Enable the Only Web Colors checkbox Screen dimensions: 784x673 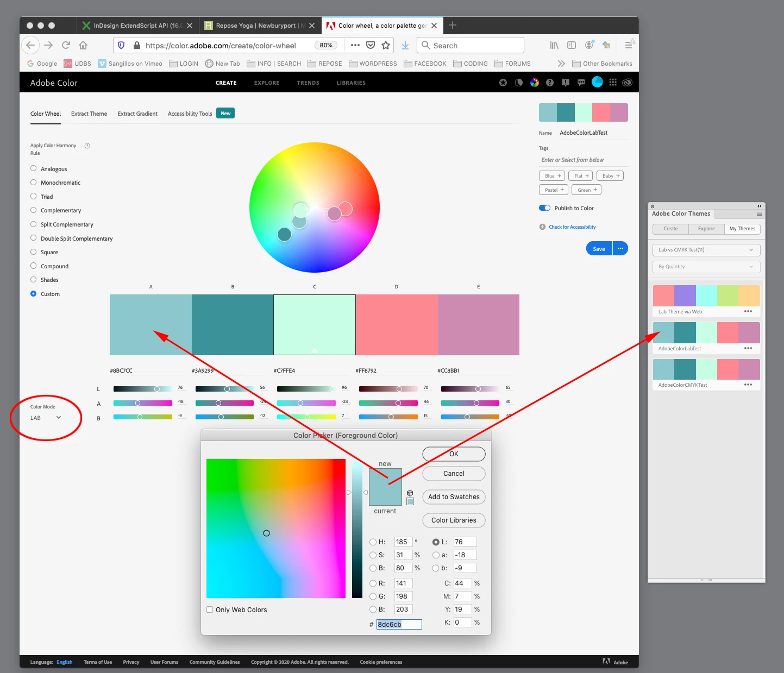210,609
